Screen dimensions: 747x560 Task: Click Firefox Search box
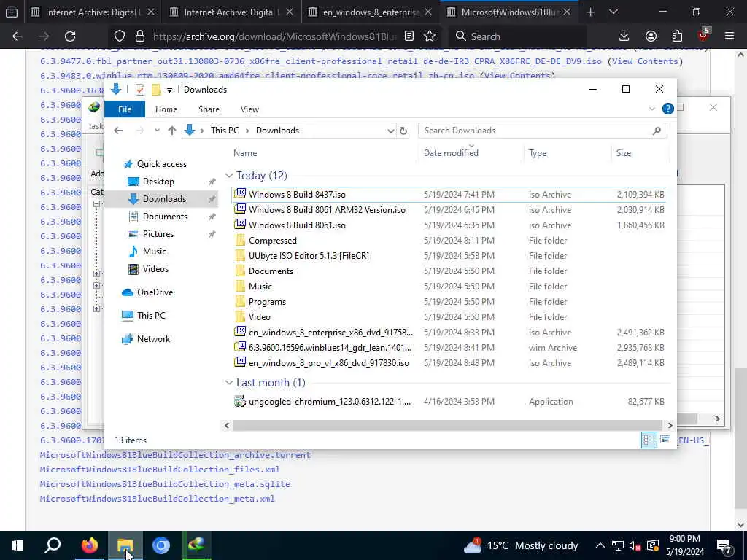pyautogui.click(x=518, y=36)
